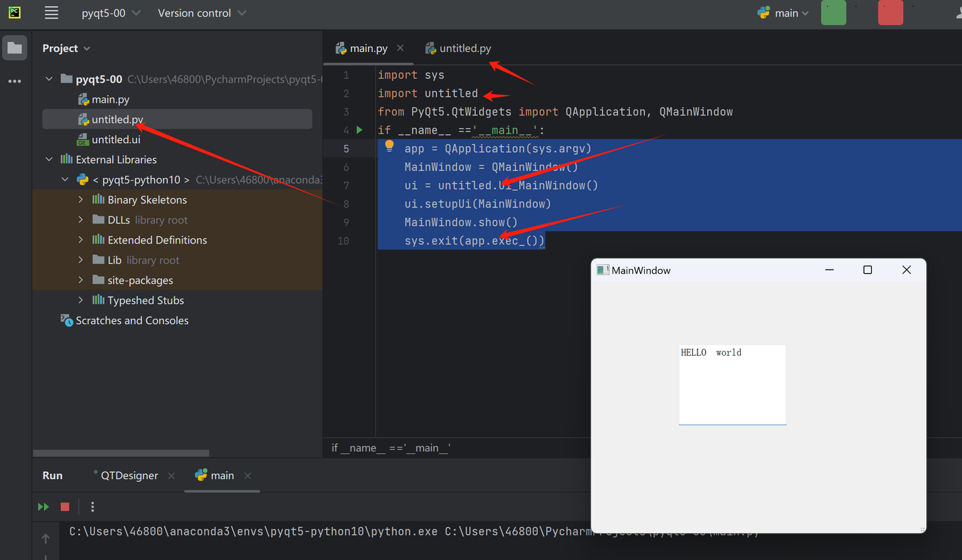Open the main menu hamburger icon

[51, 13]
